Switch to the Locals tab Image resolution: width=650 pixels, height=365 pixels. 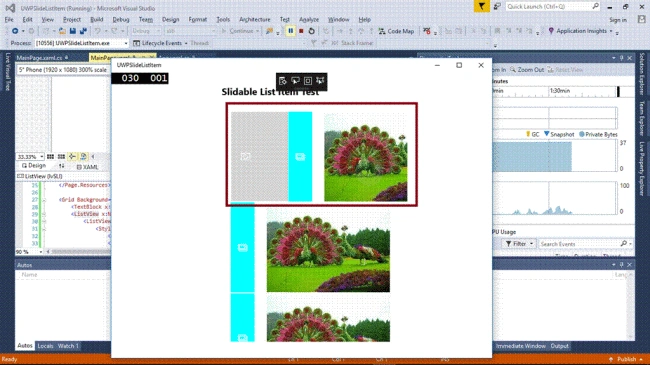(45, 346)
